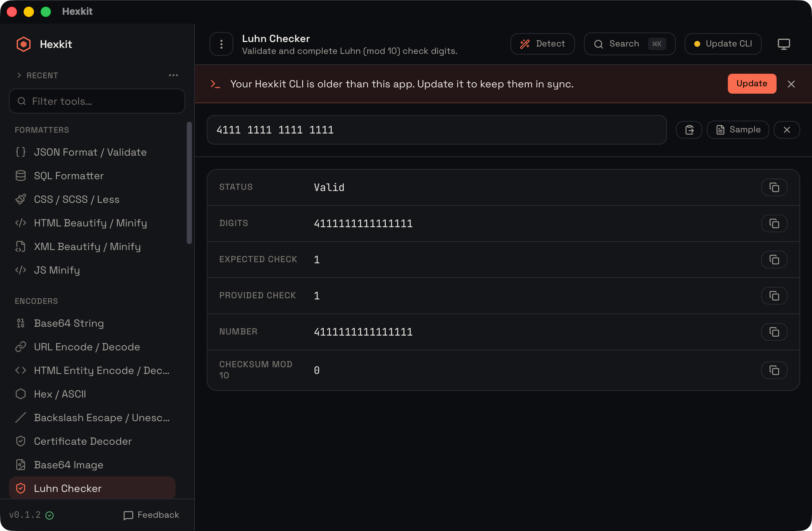Viewport: 812px width, 531px height.
Task: Open the RECENT section more options
Action: (x=173, y=75)
